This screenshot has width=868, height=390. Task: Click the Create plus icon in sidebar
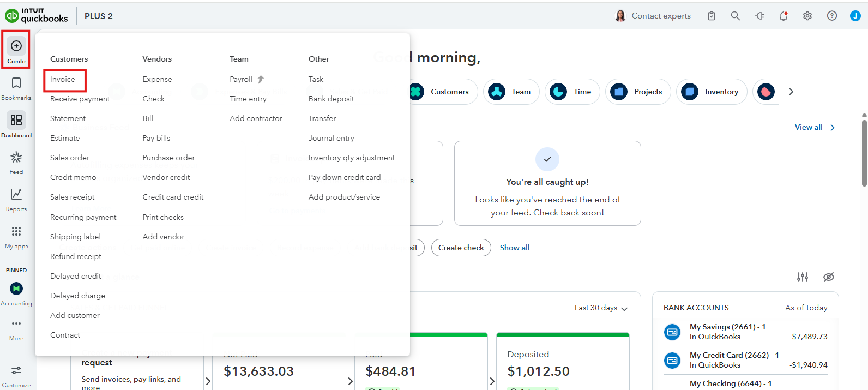tap(16, 46)
